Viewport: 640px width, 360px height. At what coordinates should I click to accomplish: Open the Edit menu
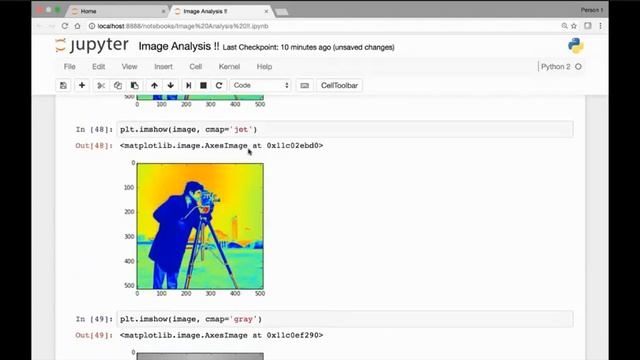click(x=98, y=67)
